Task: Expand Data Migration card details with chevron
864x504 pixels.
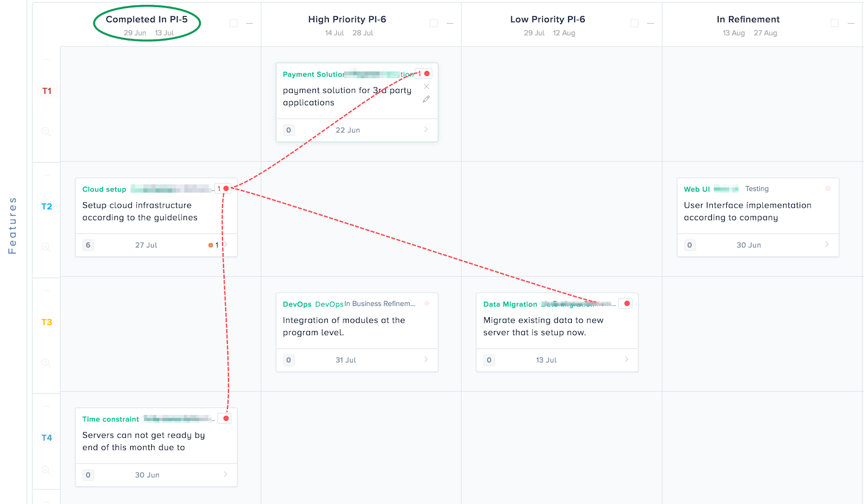Action: 626,359
